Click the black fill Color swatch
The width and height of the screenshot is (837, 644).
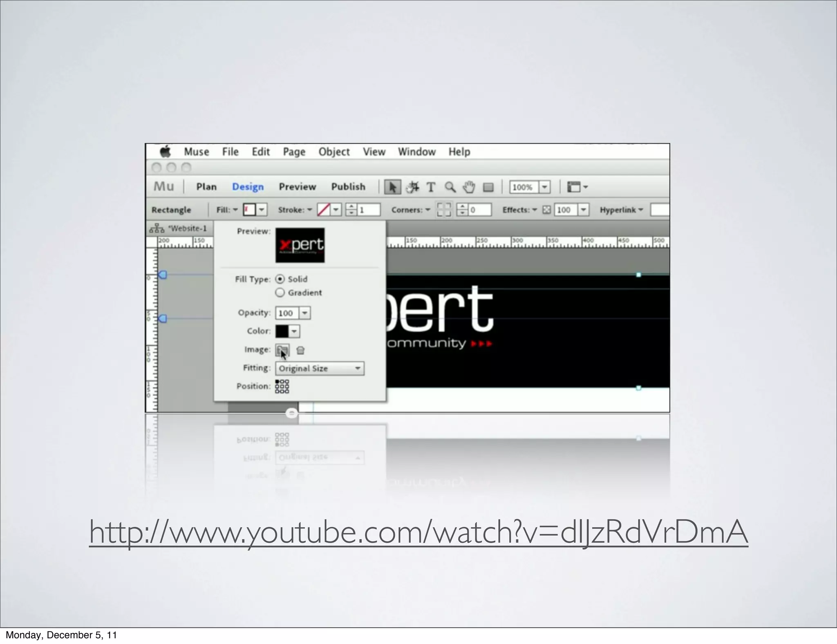click(282, 331)
